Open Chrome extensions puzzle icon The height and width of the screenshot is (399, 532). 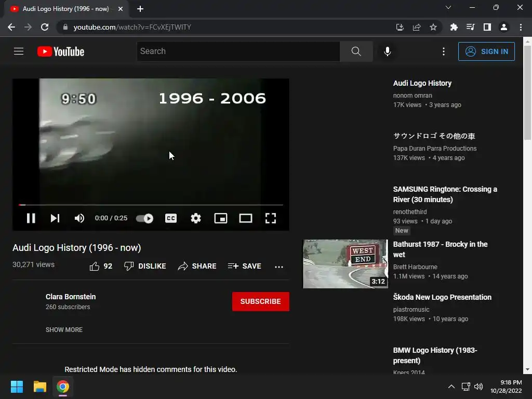pyautogui.click(x=454, y=27)
